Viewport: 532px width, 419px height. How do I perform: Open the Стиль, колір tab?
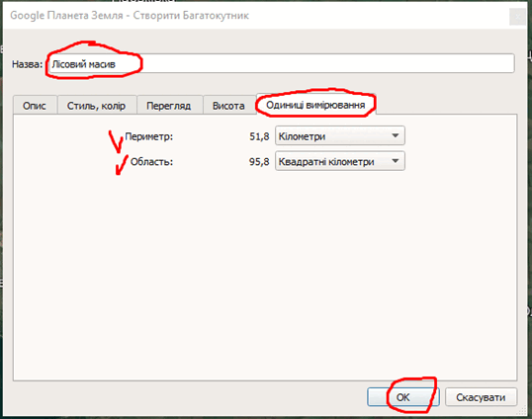click(97, 106)
